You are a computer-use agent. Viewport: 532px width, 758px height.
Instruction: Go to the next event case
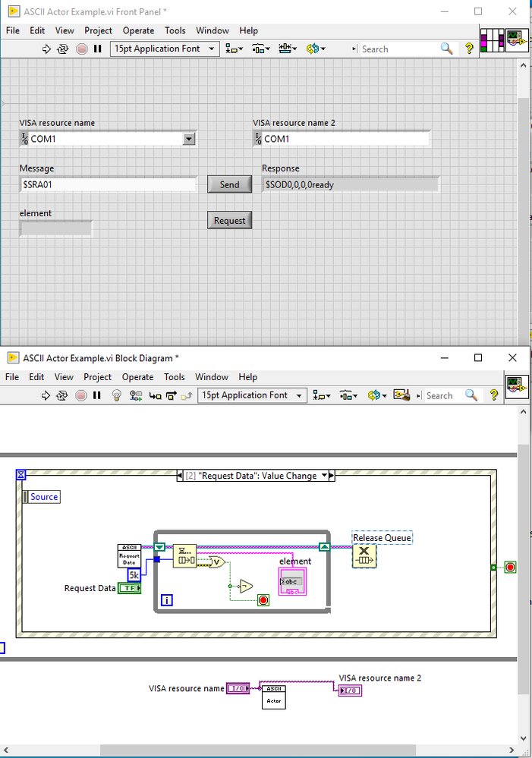pyautogui.click(x=332, y=476)
